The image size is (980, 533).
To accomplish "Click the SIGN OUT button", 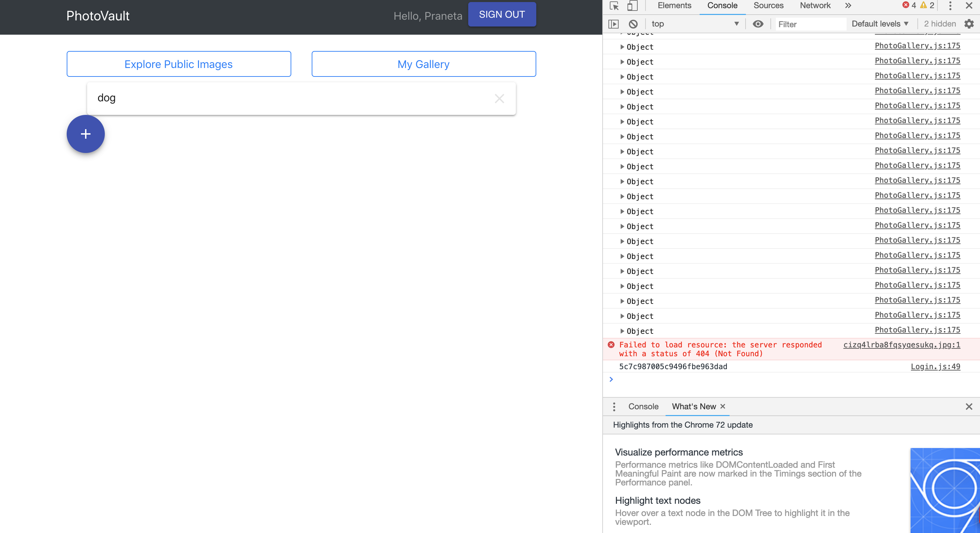I will coord(502,14).
